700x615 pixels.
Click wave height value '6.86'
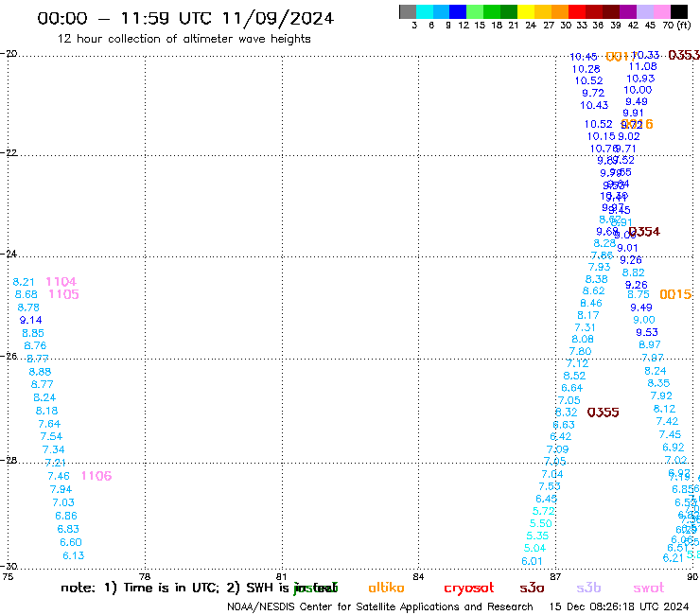coord(66,516)
